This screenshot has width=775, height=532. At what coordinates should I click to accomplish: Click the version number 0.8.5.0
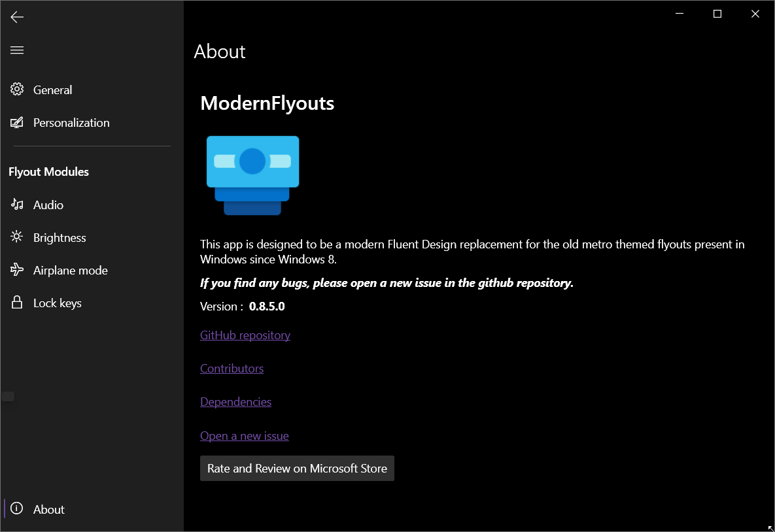click(x=267, y=307)
